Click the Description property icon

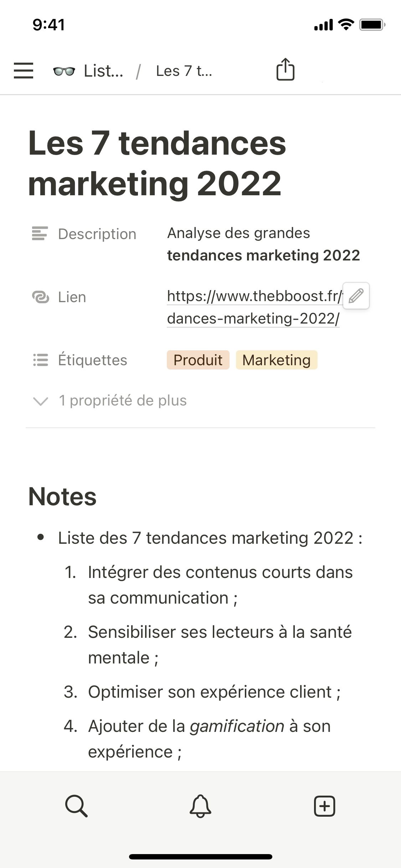[x=40, y=234]
